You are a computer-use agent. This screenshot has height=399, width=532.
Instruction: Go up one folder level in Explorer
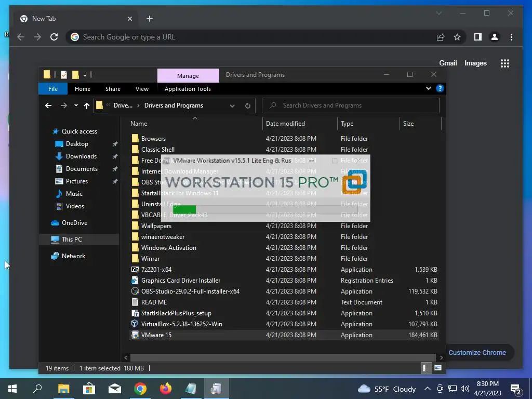(87, 105)
